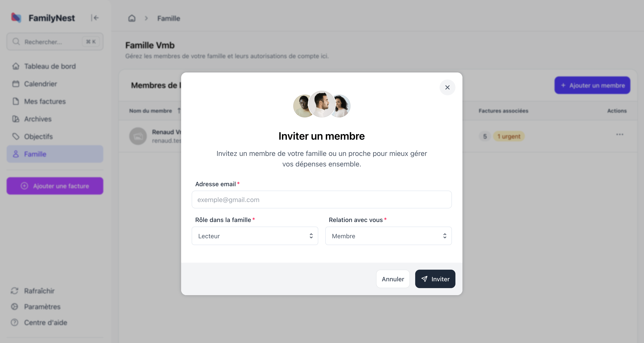The image size is (644, 343).
Task: Click the Ajouter une facture button
Action: (x=55, y=186)
